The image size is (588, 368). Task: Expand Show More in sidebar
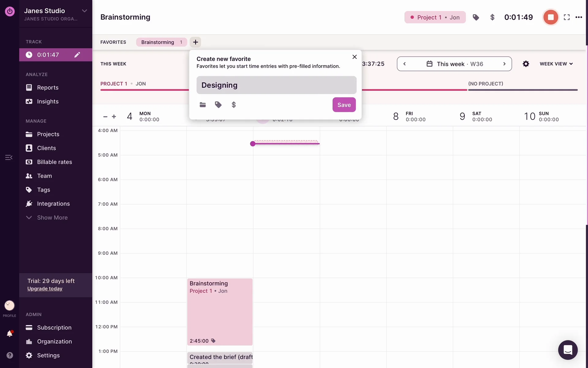[x=52, y=217]
